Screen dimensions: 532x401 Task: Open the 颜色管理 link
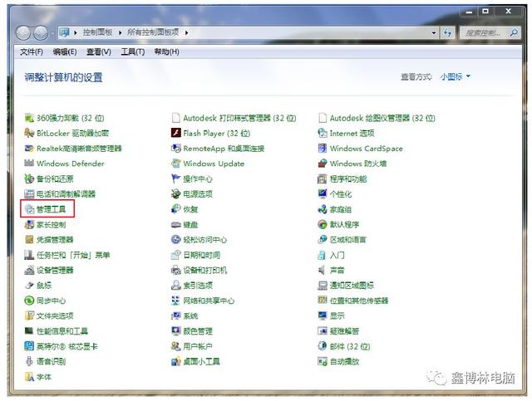click(x=198, y=330)
